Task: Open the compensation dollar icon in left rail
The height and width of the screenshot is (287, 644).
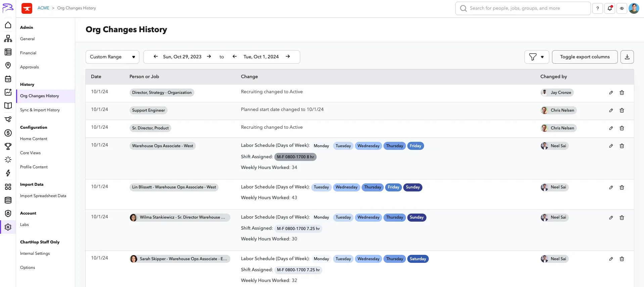Action: tap(8, 133)
